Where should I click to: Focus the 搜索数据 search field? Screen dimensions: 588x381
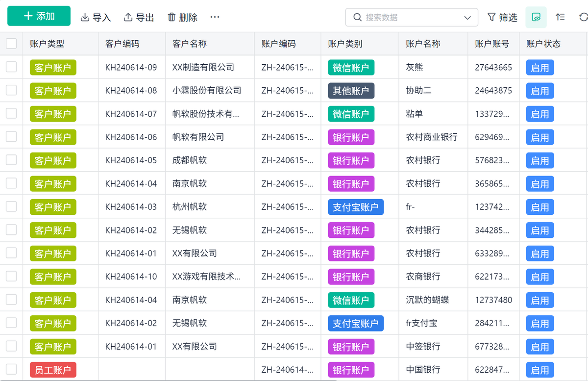click(x=412, y=17)
